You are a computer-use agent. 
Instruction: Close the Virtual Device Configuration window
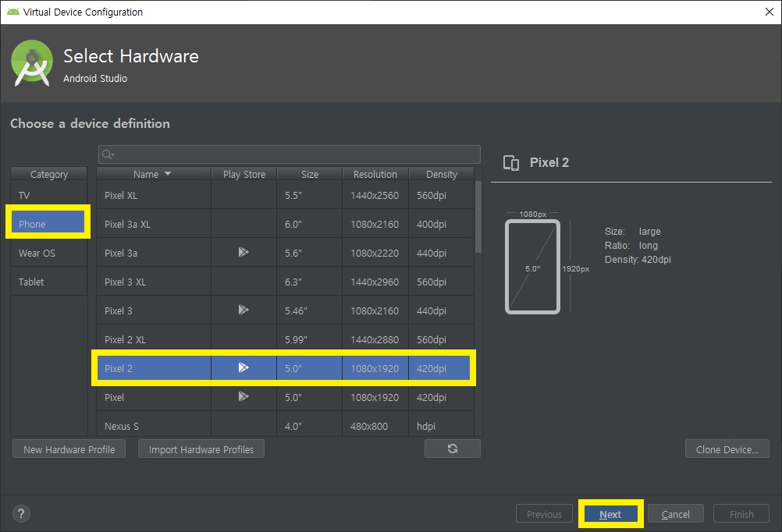(x=769, y=12)
